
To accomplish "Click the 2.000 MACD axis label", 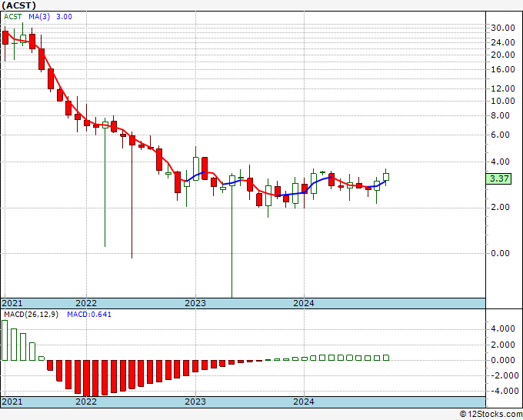I will (x=503, y=345).
